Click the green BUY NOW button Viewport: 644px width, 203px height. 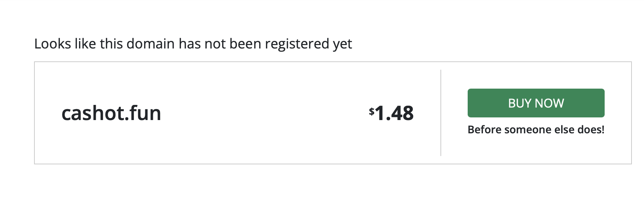coord(536,103)
